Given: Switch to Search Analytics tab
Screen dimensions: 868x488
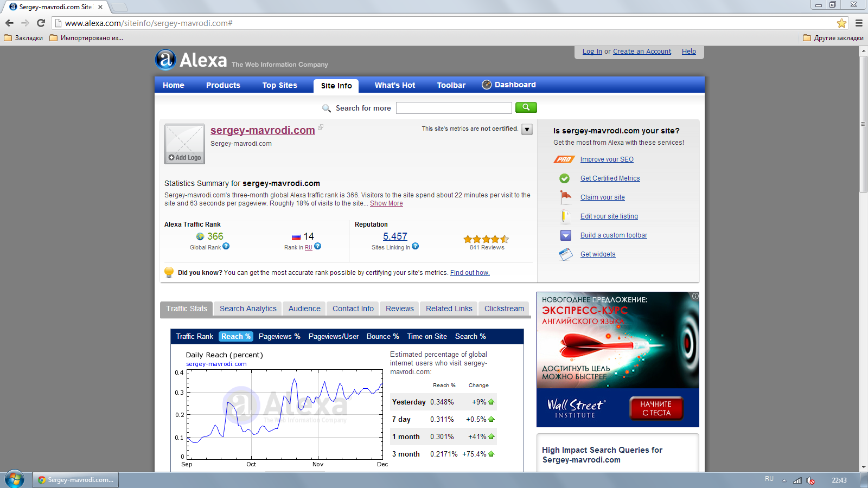Looking at the screenshot, I should click(x=248, y=309).
